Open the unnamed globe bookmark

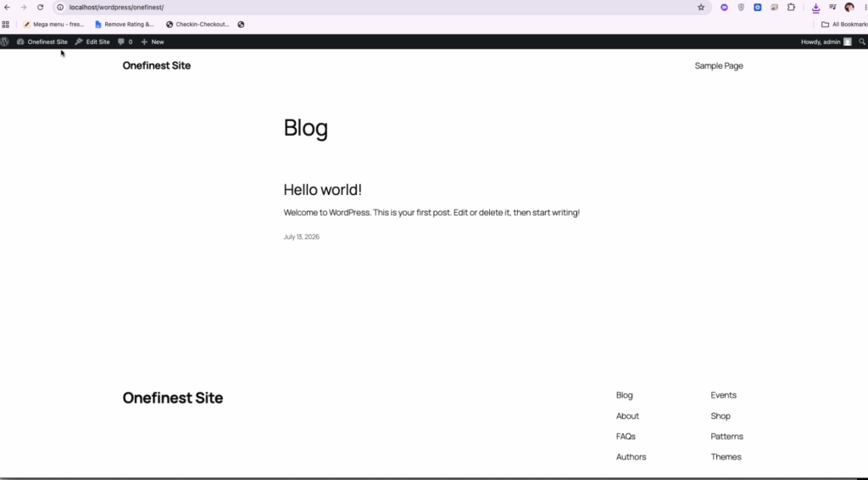[x=241, y=25]
